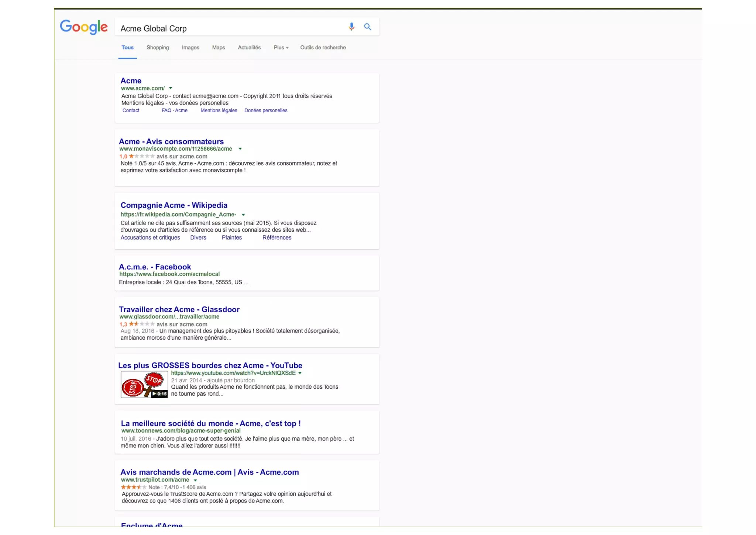Open the Compagnie Acme - Wikipedia result

click(174, 205)
